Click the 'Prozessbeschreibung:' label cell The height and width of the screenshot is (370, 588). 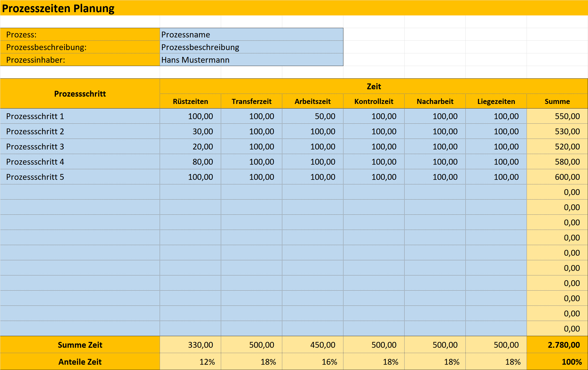pyautogui.click(x=80, y=47)
